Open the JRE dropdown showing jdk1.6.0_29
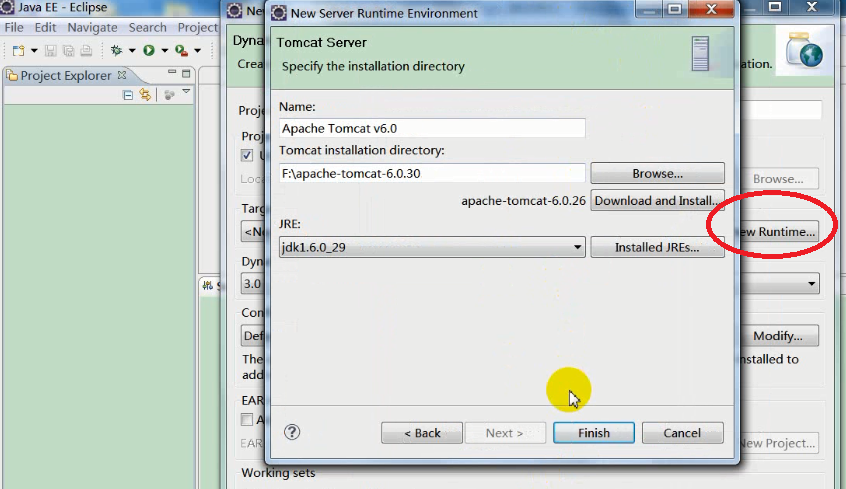Image resolution: width=846 pixels, height=489 pixels. 432,247
